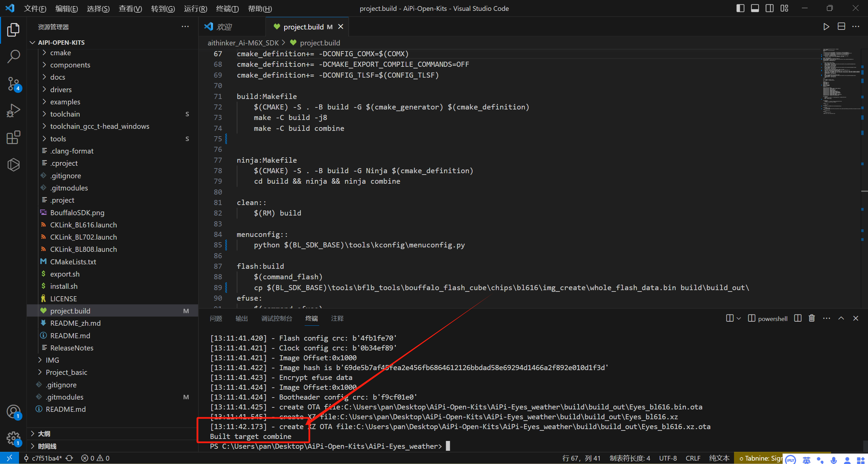Click the microphone icon in IME toolbar
The height and width of the screenshot is (464, 868).
[x=834, y=460]
